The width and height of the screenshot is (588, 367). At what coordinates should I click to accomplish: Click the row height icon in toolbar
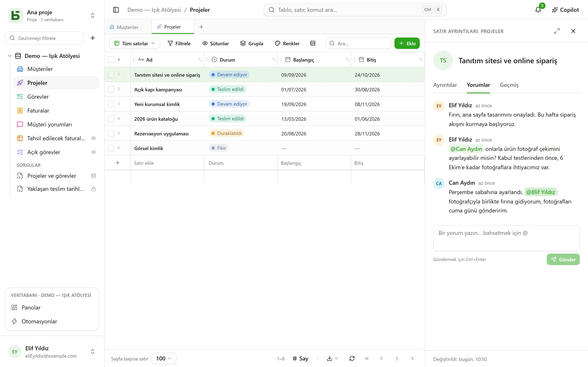(313, 43)
